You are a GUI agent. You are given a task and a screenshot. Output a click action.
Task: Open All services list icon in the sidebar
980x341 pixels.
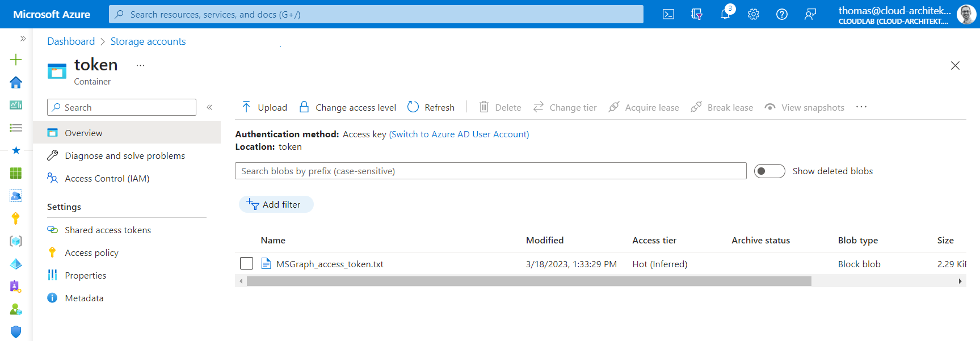pyautogui.click(x=16, y=128)
